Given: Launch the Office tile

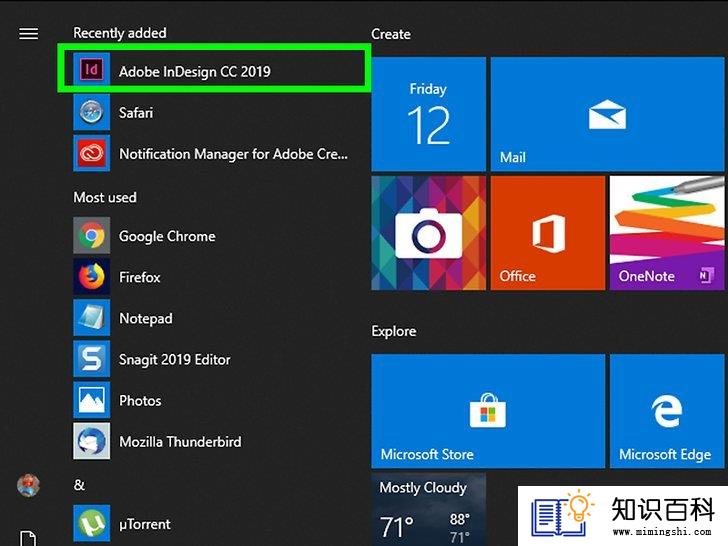Looking at the screenshot, I should point(548,233).
